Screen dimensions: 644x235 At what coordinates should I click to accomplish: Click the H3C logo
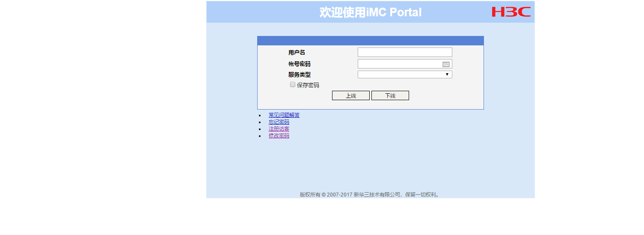(x=511, y=12)
